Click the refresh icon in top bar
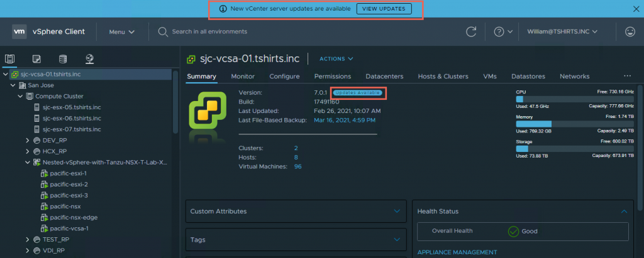 (470, 31)
